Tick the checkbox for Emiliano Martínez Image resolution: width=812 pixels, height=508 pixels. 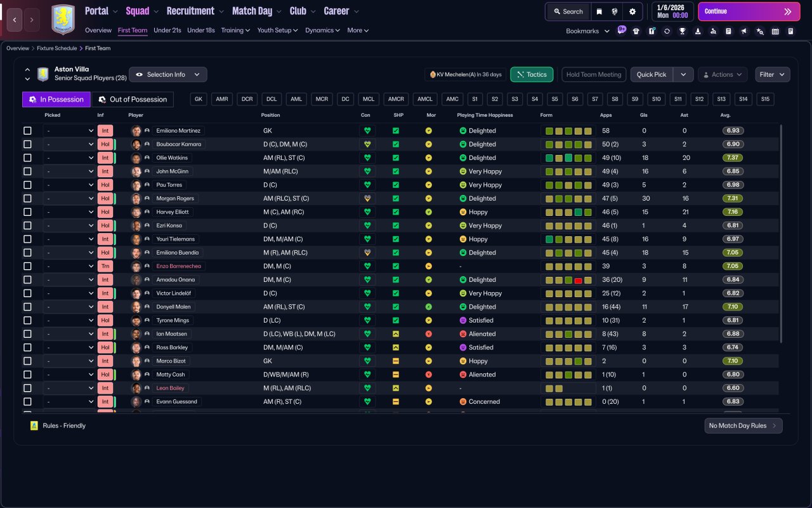click(27, 131)
